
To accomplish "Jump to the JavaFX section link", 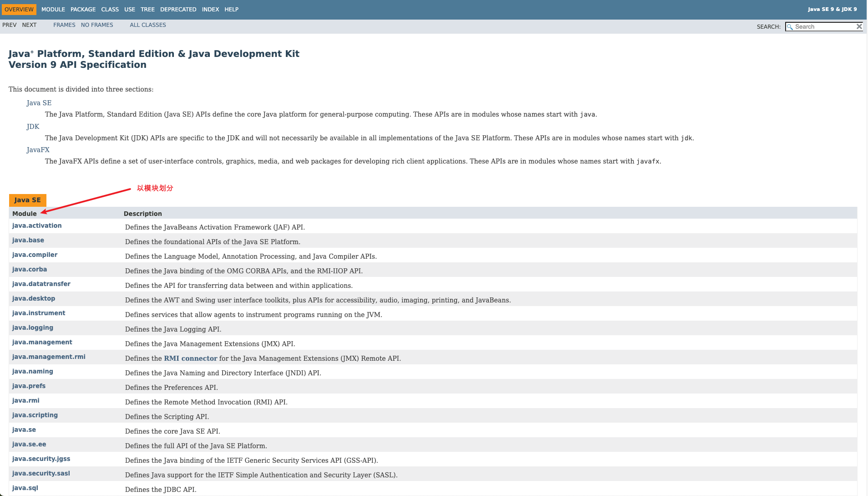I will tap(38, 150).
